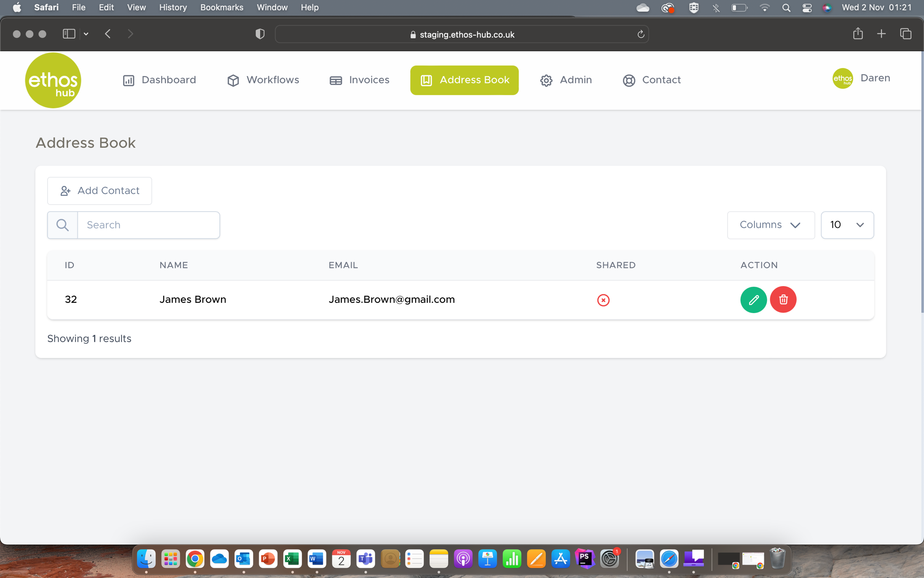Switch to the Workflows tab
The height and width of the screenshot is (578, 924).
tap(263, 80)
